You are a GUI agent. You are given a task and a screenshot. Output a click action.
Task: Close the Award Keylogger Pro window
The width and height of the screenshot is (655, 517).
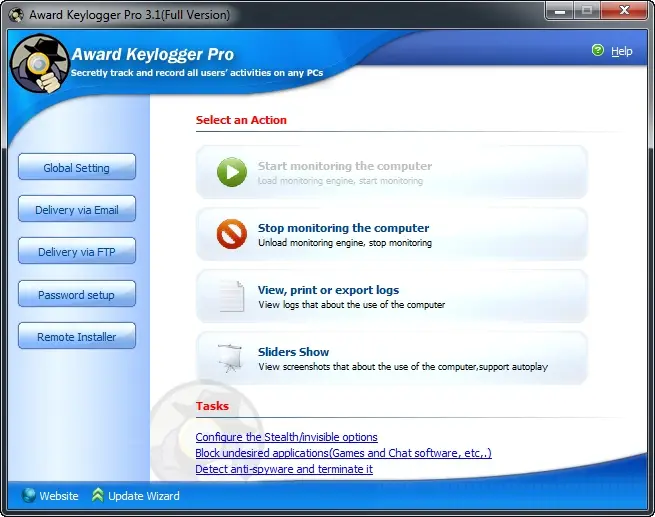click(624, 10)
